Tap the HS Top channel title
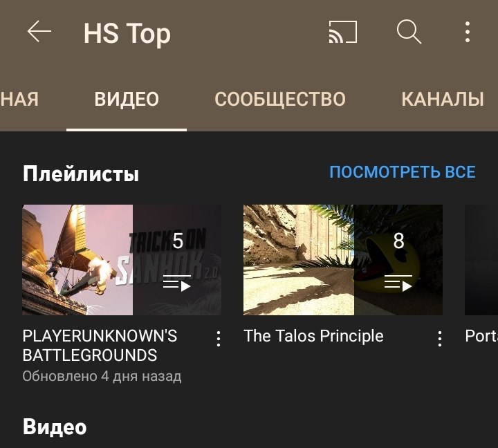The image size is (498, 448). tap(127, 33)
